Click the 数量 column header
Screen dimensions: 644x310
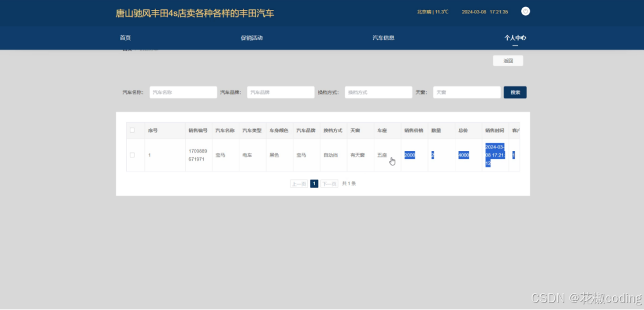[x=436, y=131]
